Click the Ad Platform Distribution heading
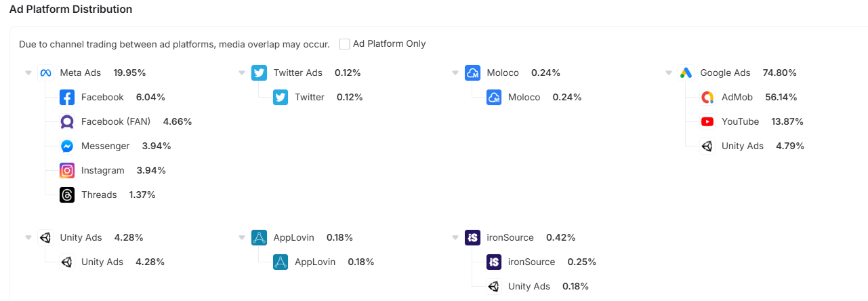Image resolution: width=868 pixels, height=301 pixels. 70,9
